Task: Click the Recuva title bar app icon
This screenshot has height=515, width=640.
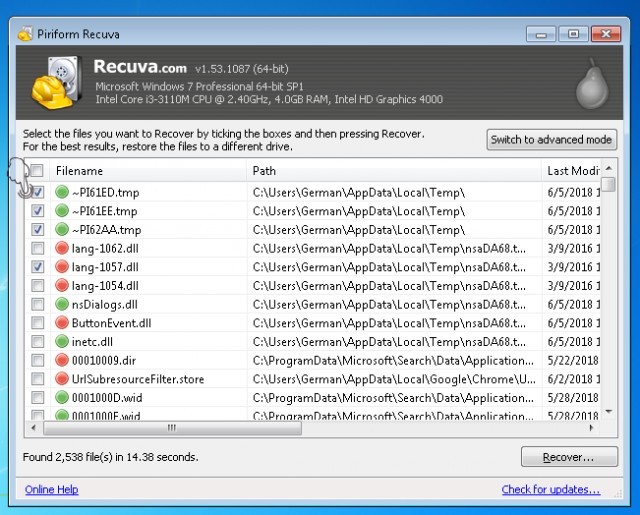Action: point(25,33)
